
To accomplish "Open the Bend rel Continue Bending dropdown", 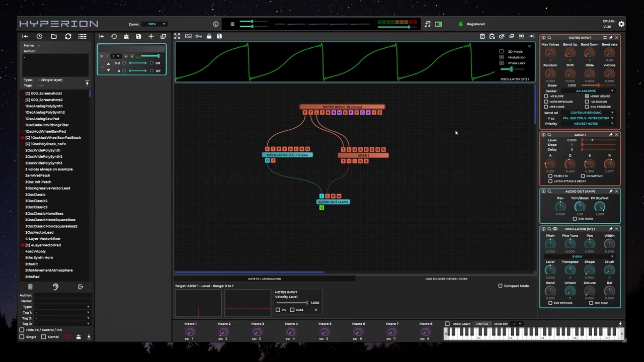I will click(x=588, y=113).
